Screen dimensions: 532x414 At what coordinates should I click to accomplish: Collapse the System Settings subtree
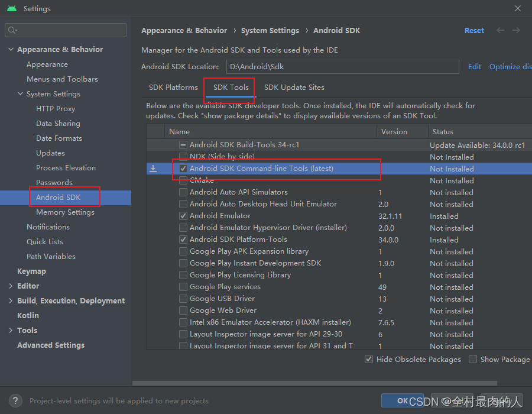[20, 94]
